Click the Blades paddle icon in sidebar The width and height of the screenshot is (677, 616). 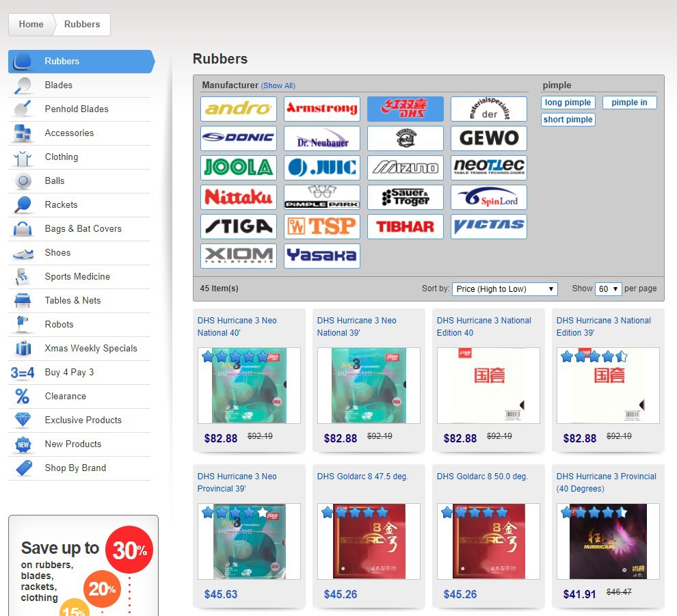[x=23, y=85]
